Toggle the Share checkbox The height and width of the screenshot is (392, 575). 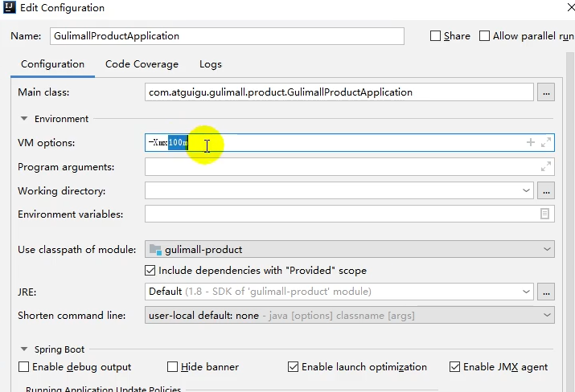click(436, 36)
